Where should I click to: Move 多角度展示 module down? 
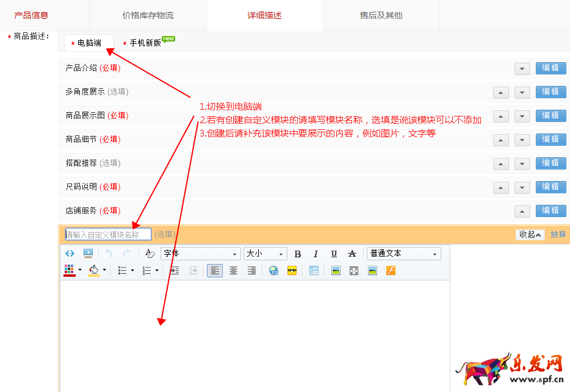pyautogui.click(x=522, y=93)
